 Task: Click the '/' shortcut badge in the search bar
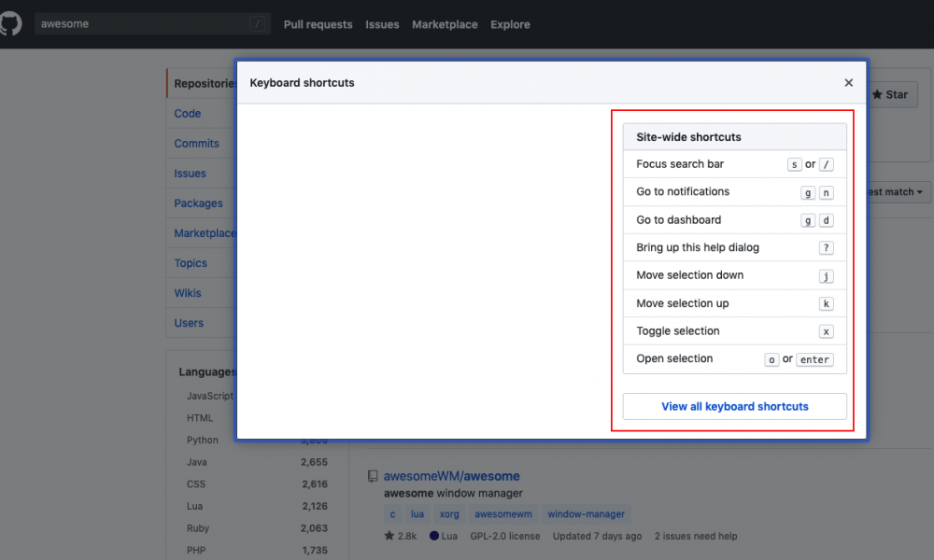point(257,23)
